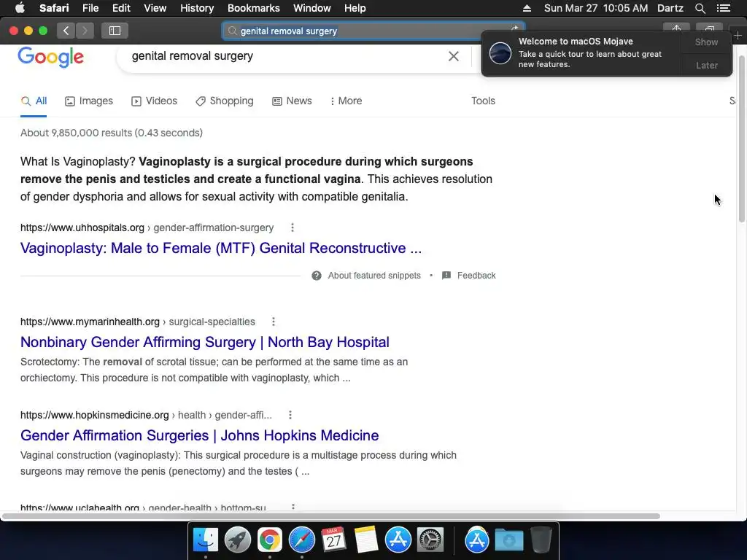This screenshot has width=747, height=560.
Task: Open options dots for hopkinsmedicine.org result
Action: pos(290,415)
